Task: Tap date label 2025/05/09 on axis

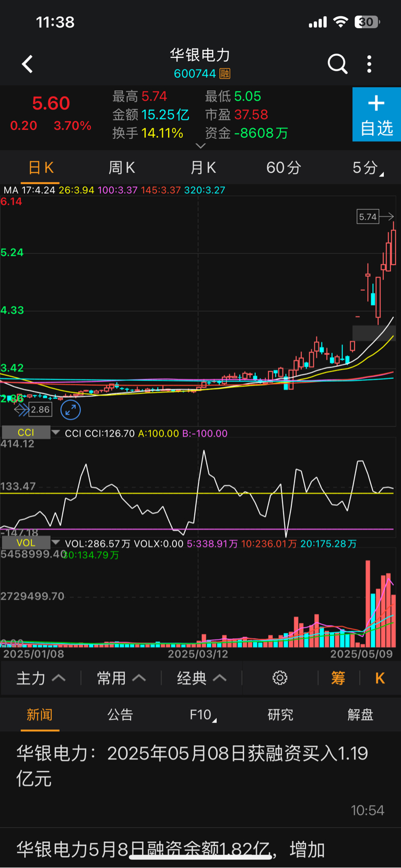Action: click(361, 653)
